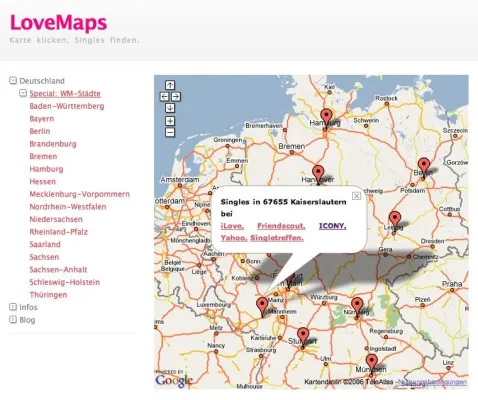Open the Special: WM-Städte link
The width and height of the screenshot is (478, 400).
(65, 93)
